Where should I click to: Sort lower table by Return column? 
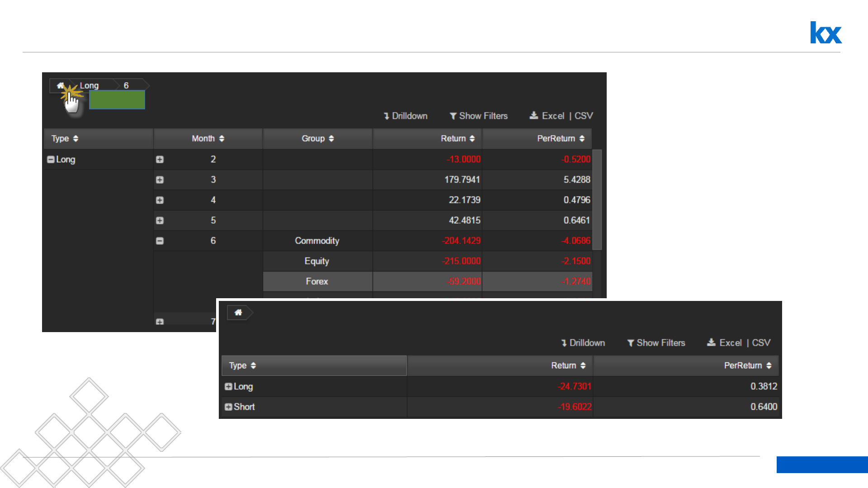pyautogui.click(x=583, y=366)
